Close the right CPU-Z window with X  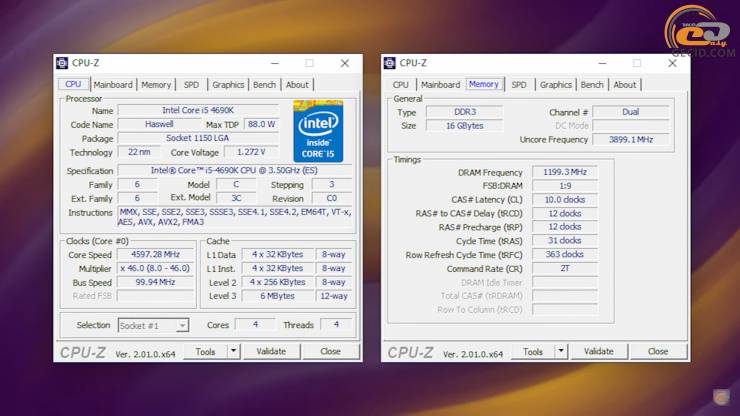pyautogui.click(x=673, y=63)
